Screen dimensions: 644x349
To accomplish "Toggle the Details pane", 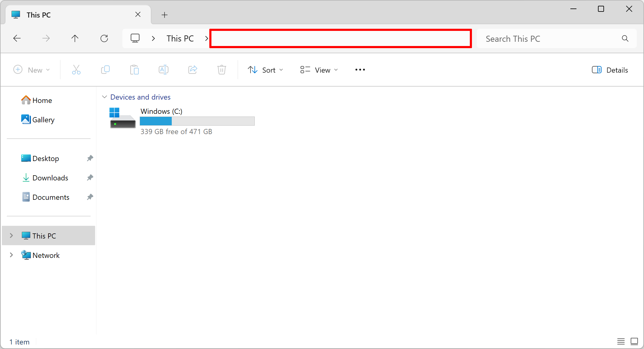I will click(x=610, y=70).
